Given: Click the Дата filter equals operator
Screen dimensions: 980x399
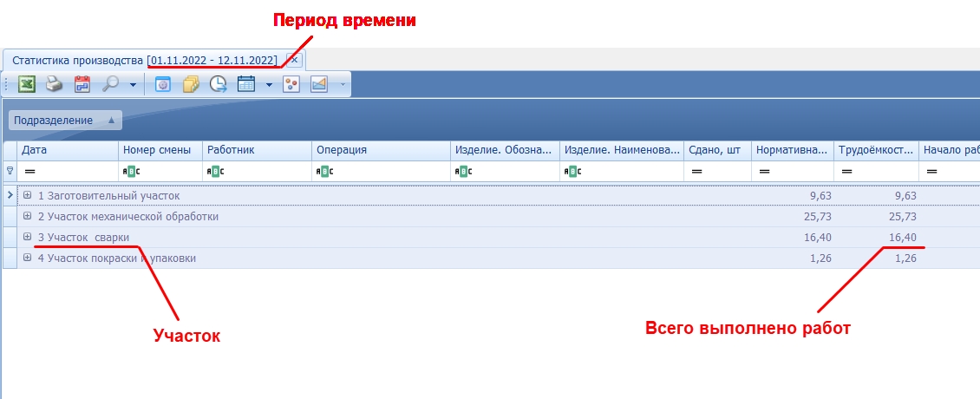Looking at the screenshot, I should click(29, 171).
